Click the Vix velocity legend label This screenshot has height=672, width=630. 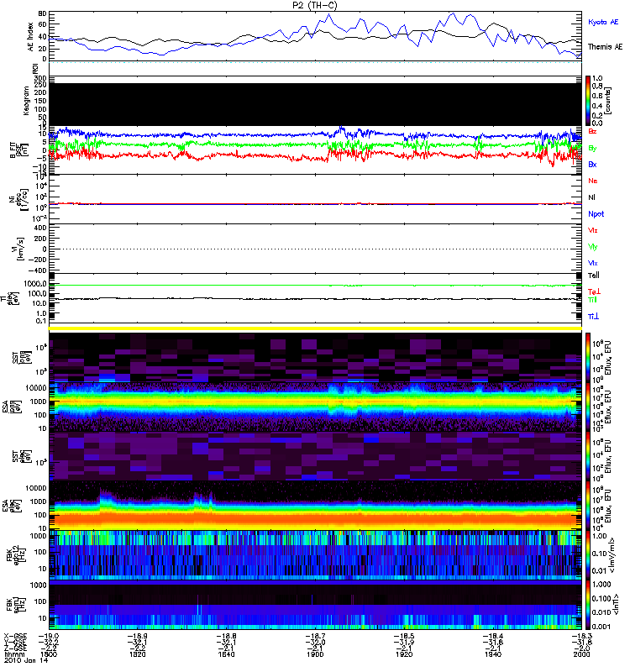click(x=593, y=263)
